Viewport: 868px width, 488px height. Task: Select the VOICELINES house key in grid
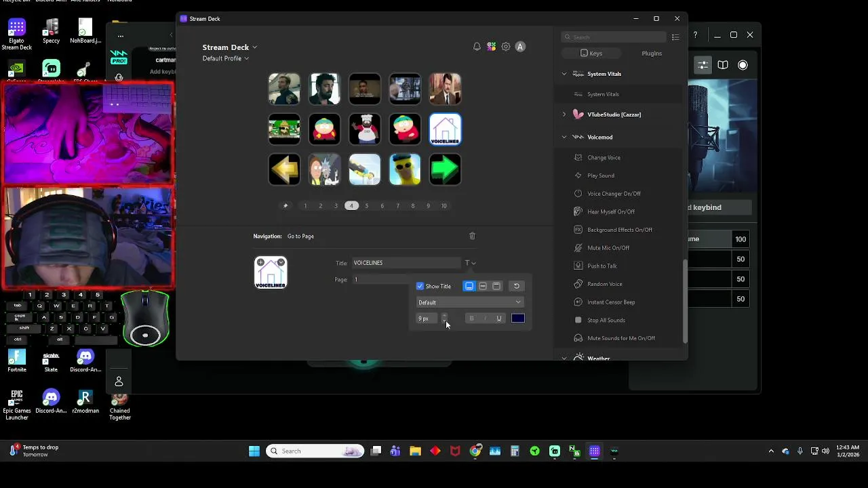click(x=445, y=129)
